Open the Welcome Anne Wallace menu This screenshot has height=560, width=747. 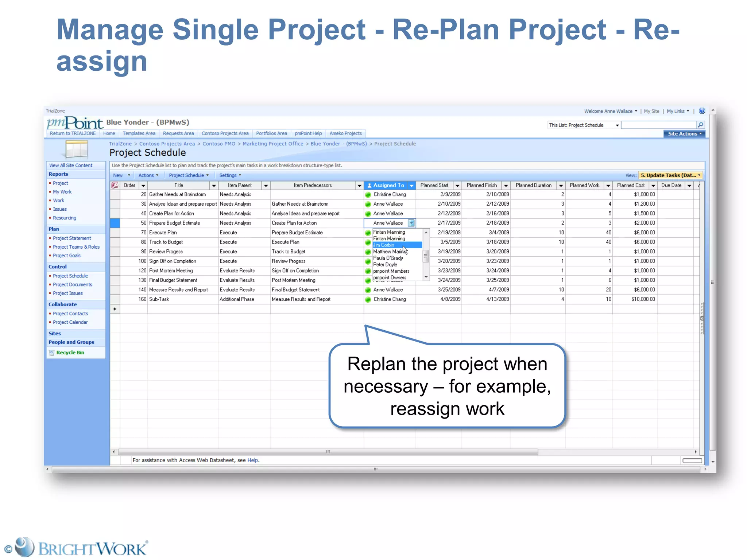(x=611, y=111)
